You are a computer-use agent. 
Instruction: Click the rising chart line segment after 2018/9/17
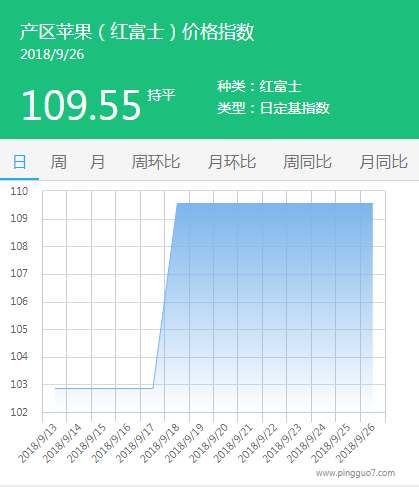tap(165, 296)
